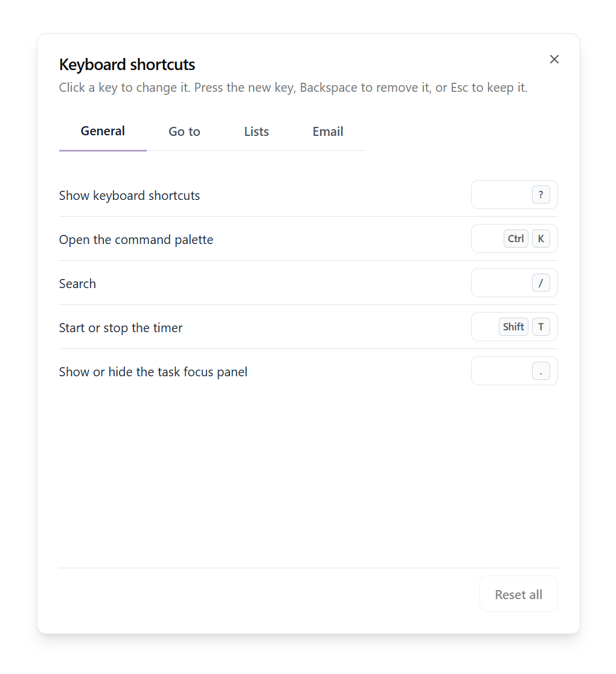Screen dimensions: 616x674
Task: Click the 'Show keyboard shortcuts' label
Action: 129,196
